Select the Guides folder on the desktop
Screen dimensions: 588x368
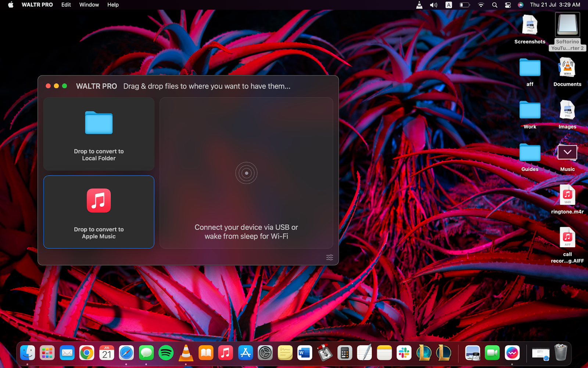530,158
